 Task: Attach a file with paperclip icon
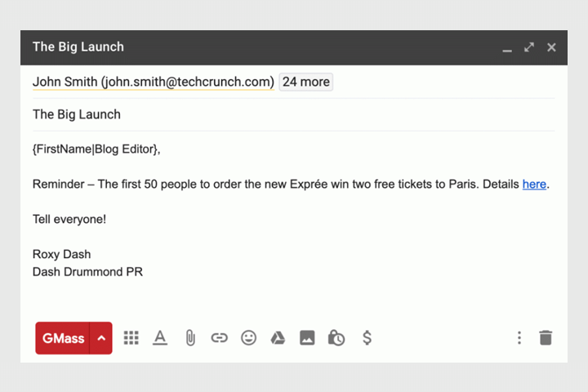click(x=189, y=337)
